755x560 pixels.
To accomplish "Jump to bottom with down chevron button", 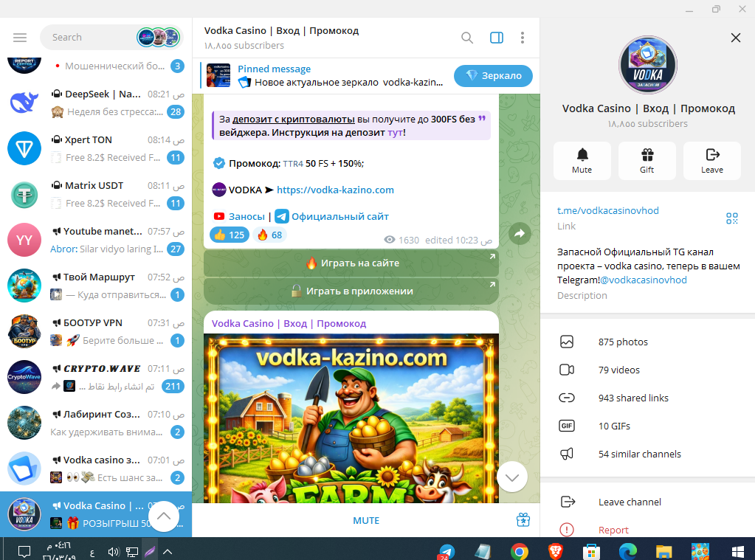I will click(x=512, y=477).
